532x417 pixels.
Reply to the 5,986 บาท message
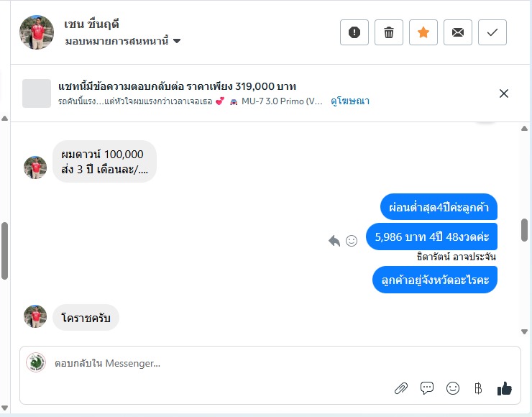pyautogui.click(x=334, y=241)
